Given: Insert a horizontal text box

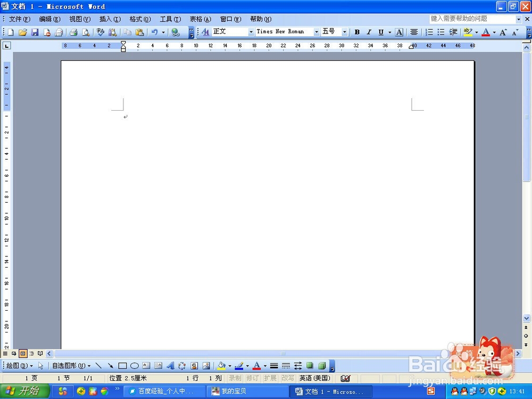Looking at the screenshot, I should pos(146,365).
